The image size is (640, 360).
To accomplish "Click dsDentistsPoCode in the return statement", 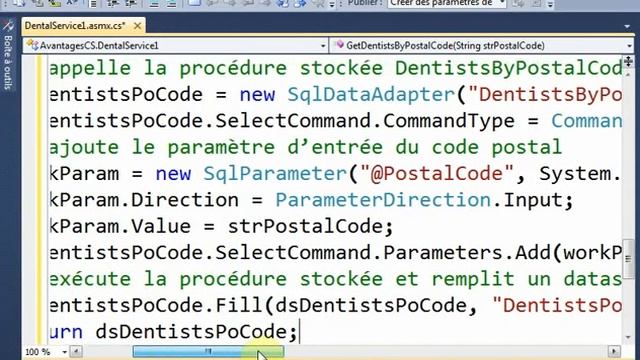I will (191, 332).
